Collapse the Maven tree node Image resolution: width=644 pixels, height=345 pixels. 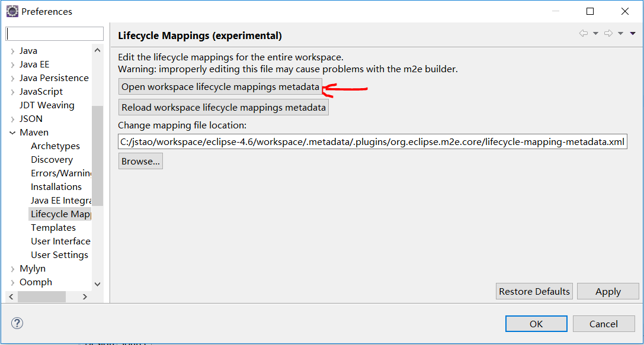tap(12, 133)
